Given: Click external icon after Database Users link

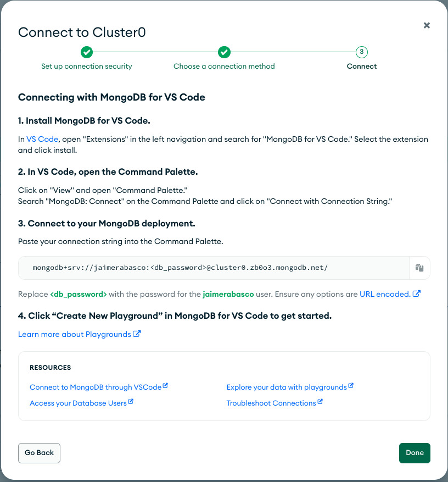Looking at the screenshot, I should 131,401.
